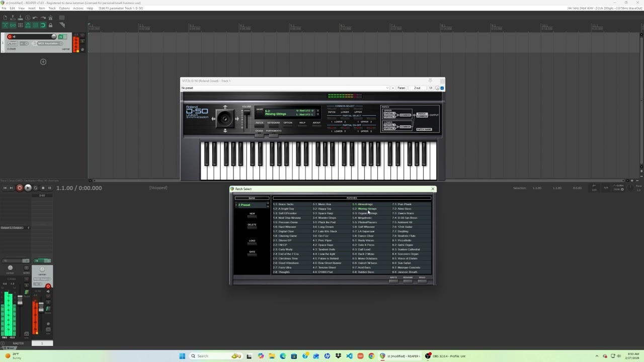Click the SAVE bank button

[252, 254]
